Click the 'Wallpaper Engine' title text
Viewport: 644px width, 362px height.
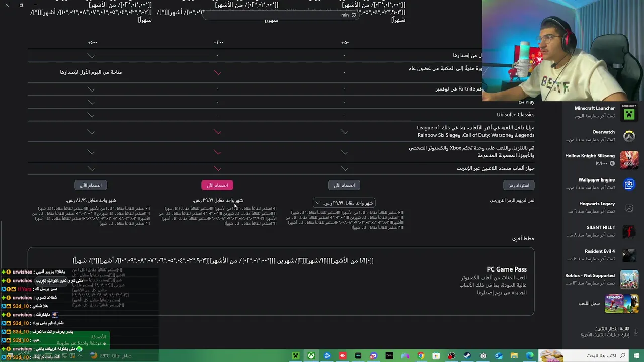[x=597, y=179]
